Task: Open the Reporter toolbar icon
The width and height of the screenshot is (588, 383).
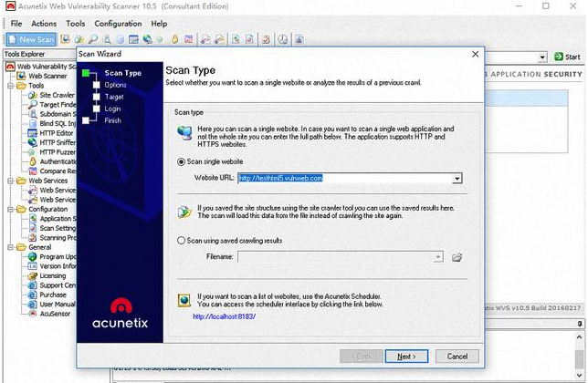Action: click(299, 39)
